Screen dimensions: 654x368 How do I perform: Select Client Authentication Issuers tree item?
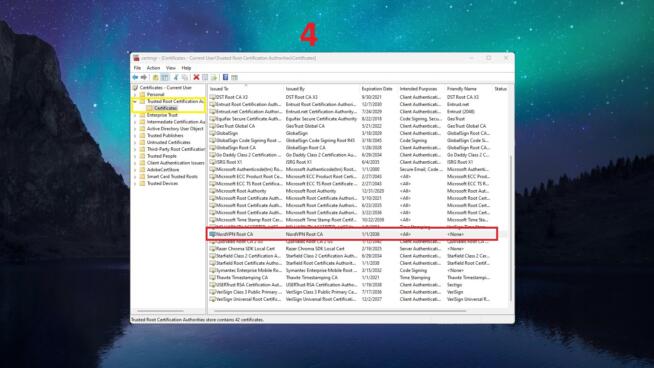[x=176, y=163]
